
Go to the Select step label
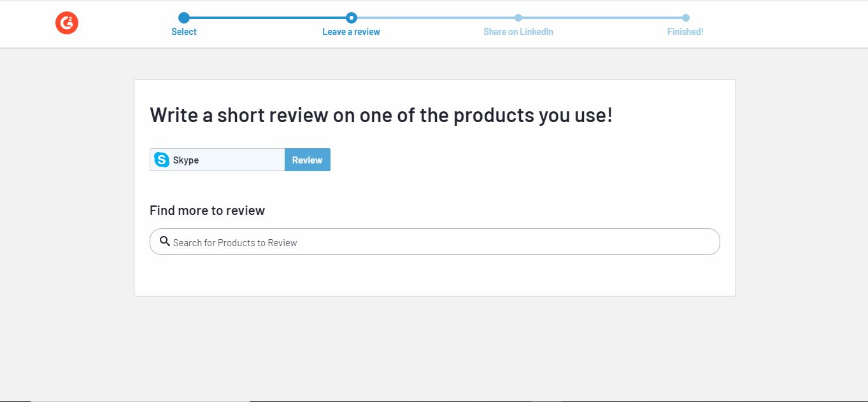point(184,32)
